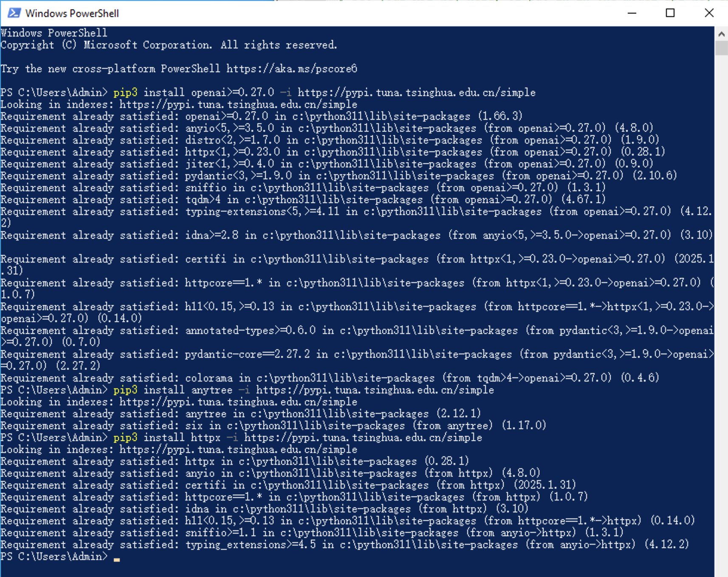Click the 'annotated-types>=0.6.0' requirement line

tap(357, 336)
